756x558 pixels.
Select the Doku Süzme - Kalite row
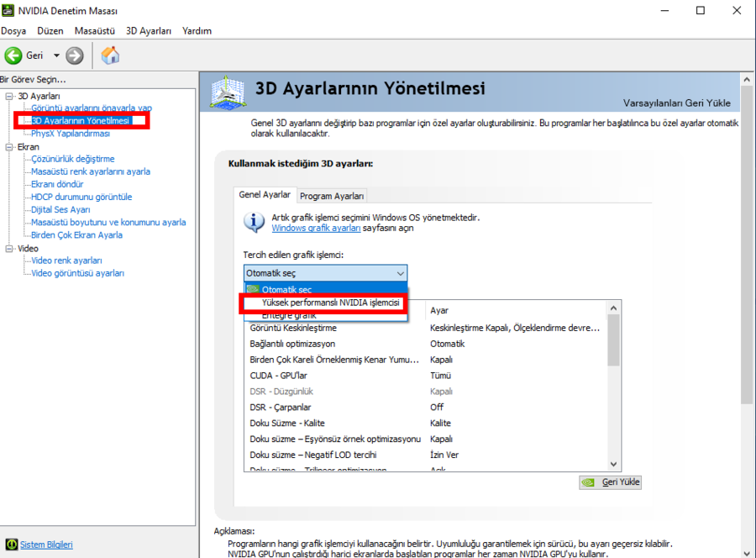(426, 424)
